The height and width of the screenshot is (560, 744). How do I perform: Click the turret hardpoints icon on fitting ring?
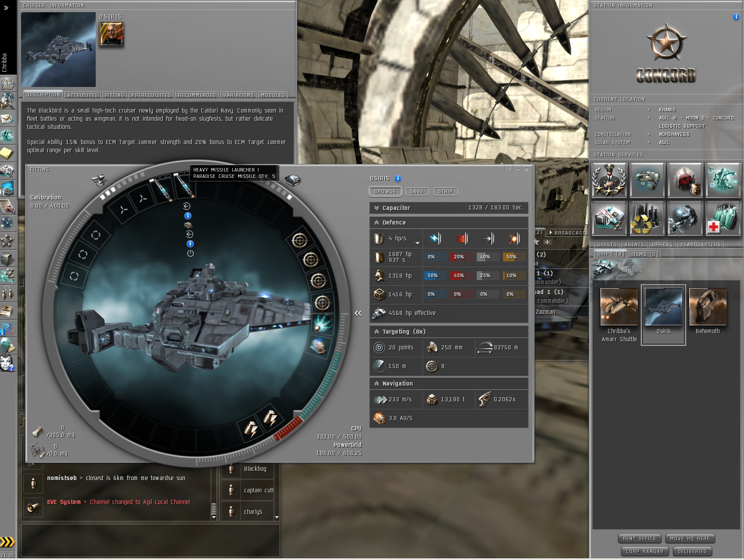pyautogui.click(x=99, y=180)
